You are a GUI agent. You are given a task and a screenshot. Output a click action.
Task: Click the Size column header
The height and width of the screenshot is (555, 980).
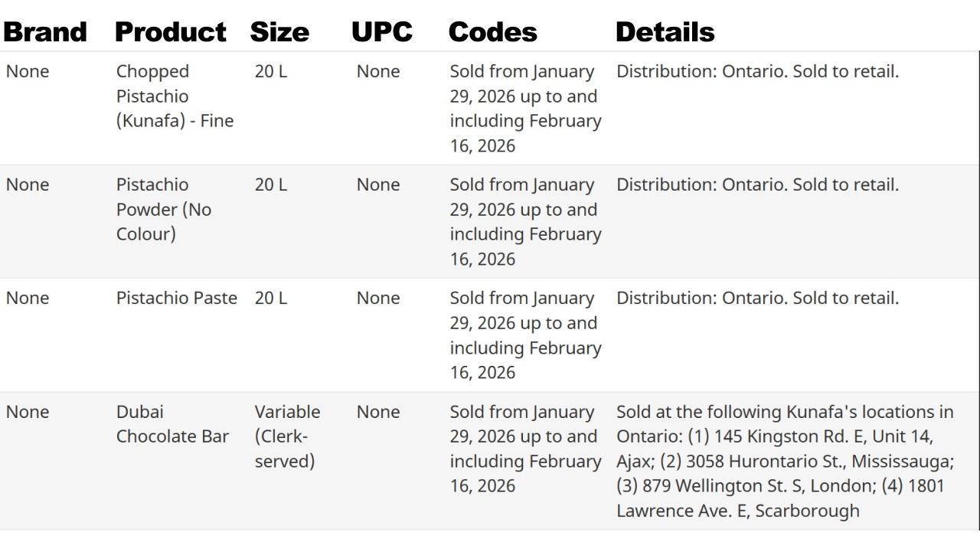click(279, 32)
